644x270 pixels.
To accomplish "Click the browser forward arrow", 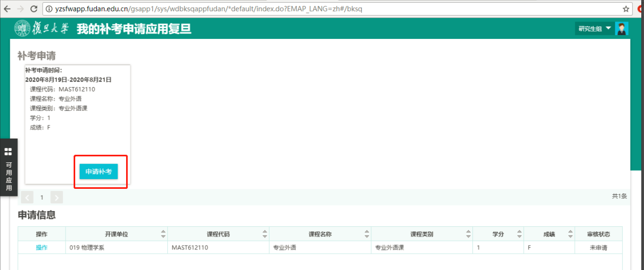I will (x=21, y=9).
